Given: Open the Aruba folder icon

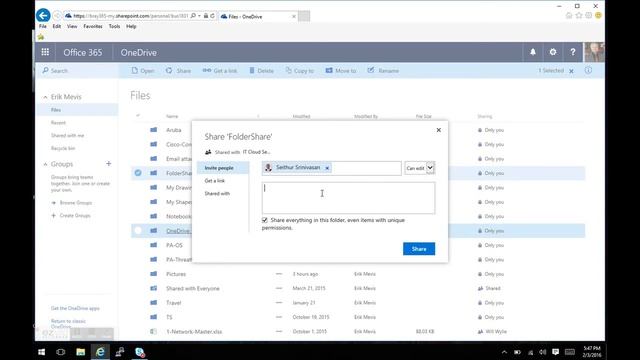Looking at the screenshot, I should [153, 130].
